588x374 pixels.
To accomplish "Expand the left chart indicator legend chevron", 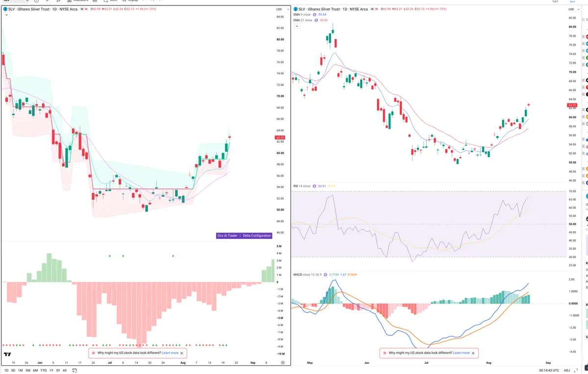I will (6, 15).
